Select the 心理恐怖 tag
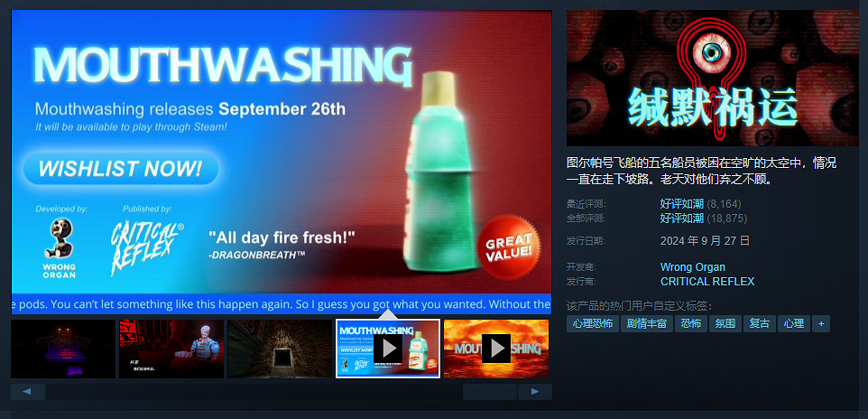The width and height of the screenshot is (868, 419). click(x=592, y=323)
